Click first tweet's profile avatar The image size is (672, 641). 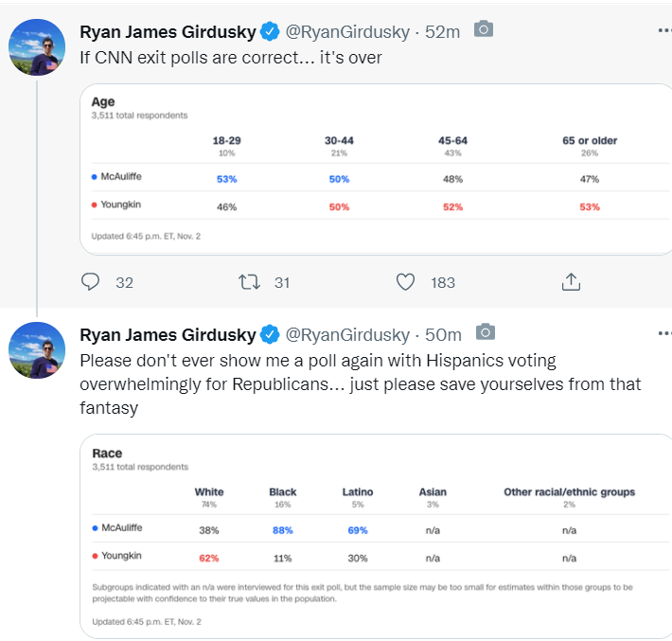pyautogui.click(x=37, y=47)
